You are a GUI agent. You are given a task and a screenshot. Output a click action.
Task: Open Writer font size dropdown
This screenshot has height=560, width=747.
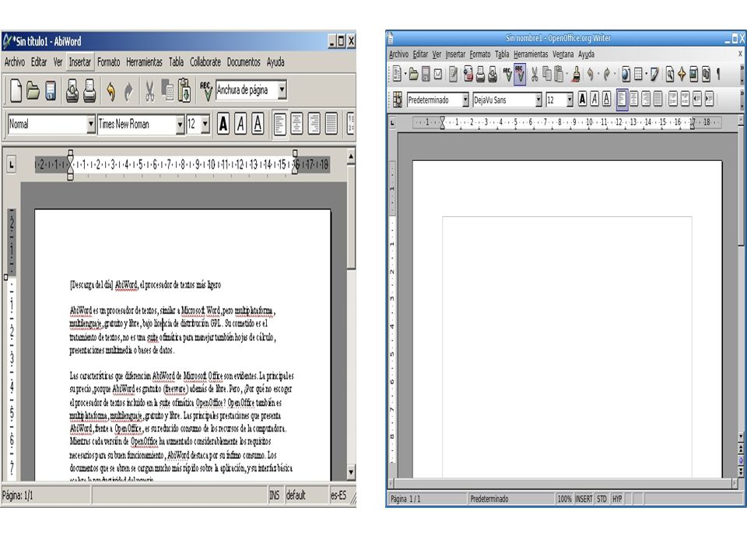570,100
